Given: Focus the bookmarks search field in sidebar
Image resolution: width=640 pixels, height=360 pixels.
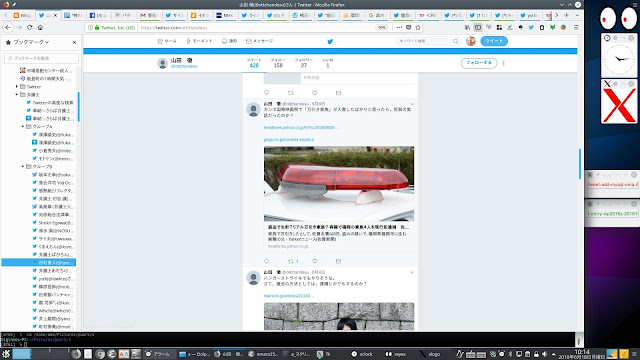Looking at the screenshot, I should tap(41, 58).
